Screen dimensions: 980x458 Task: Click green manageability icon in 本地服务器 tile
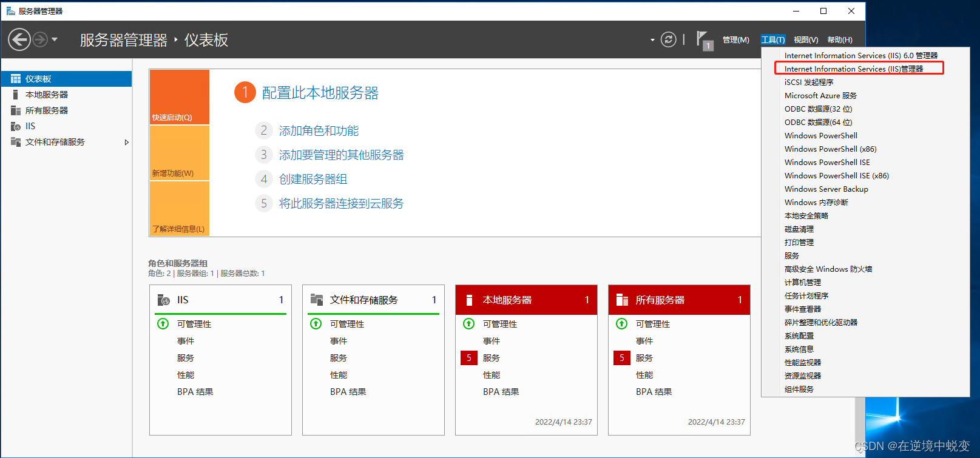469,324
